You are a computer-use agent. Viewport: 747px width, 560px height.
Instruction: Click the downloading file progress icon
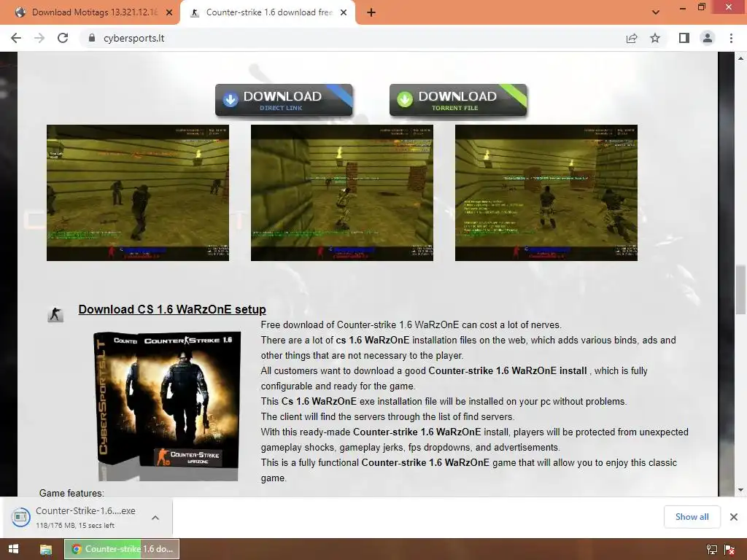(x=21, y=517)
